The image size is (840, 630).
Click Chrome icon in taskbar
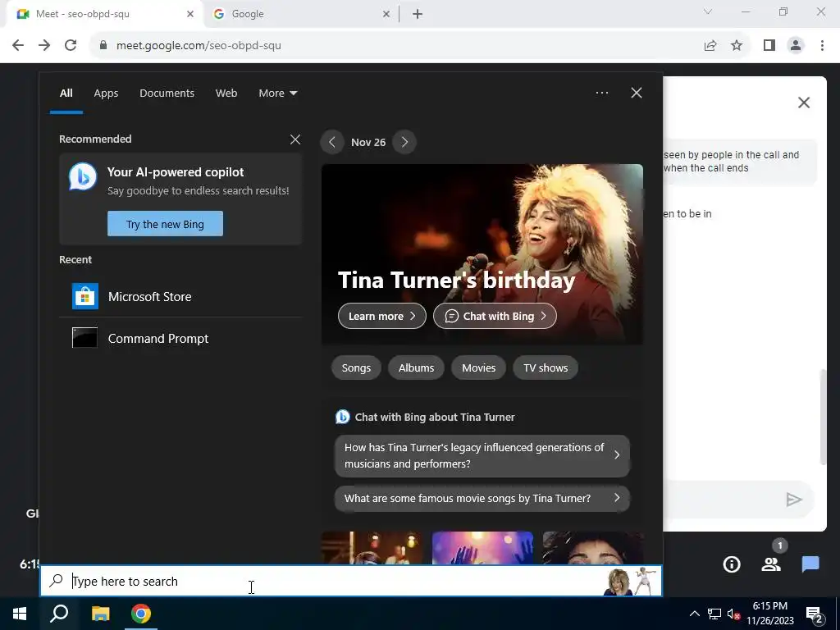click(x=141, y=614)
